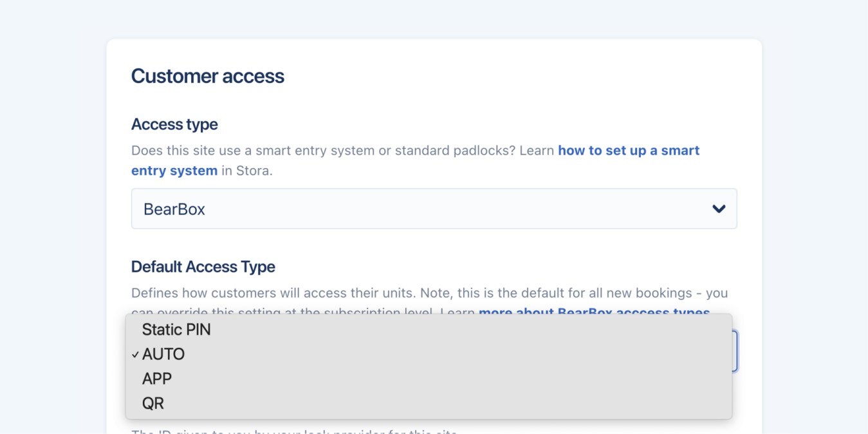The image size is (868, 434).
Task: Choose AUTO from the access type list
Action: [163, 354]
